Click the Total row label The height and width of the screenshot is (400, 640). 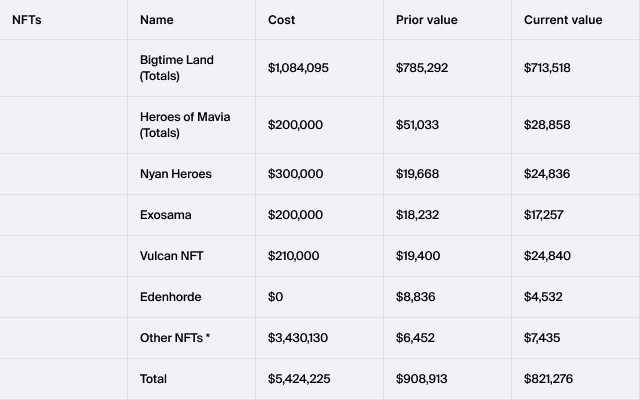[153, 379]
